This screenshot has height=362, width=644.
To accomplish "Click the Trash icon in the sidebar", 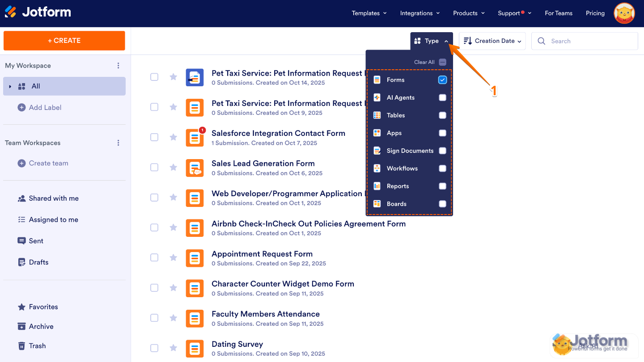I will [21, 345].
